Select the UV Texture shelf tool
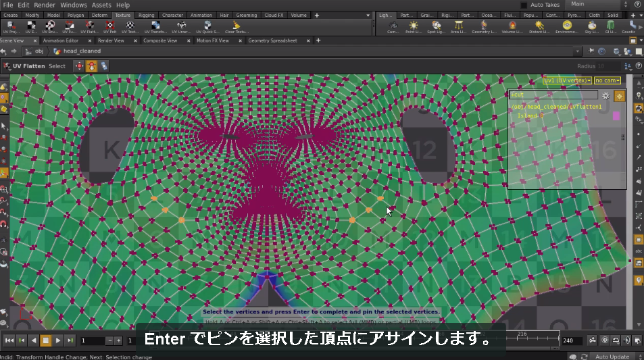This screenshot has height=360, width=644. pyautogui.click(x=130, y=27)
